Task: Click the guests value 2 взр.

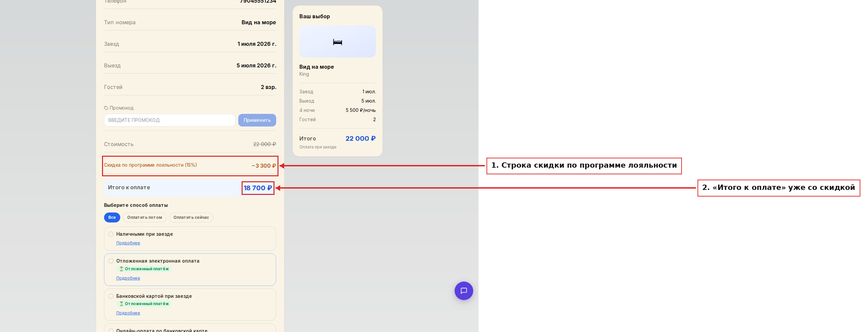Action: pos(269,87)
